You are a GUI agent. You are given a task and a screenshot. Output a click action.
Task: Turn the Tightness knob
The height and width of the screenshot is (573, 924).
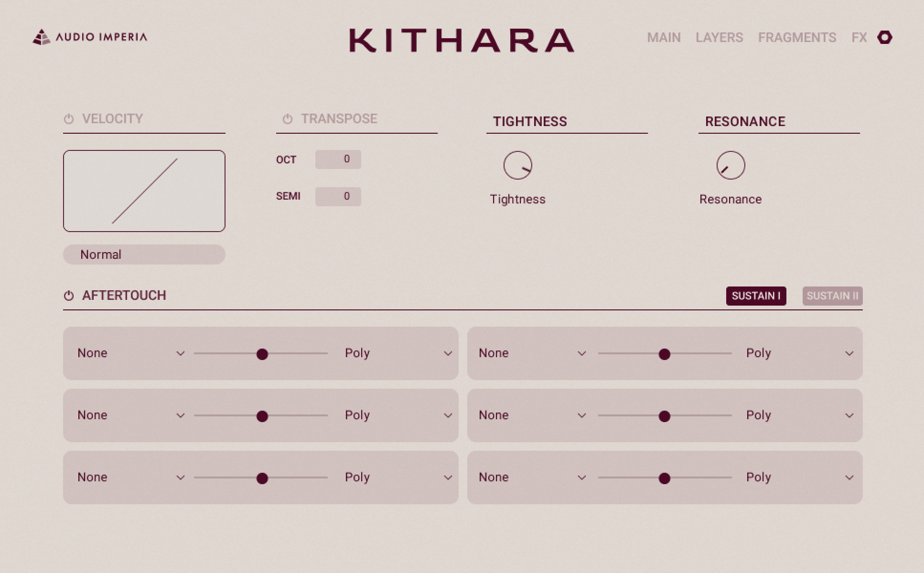pyautogui.click(x=518, y=165)
